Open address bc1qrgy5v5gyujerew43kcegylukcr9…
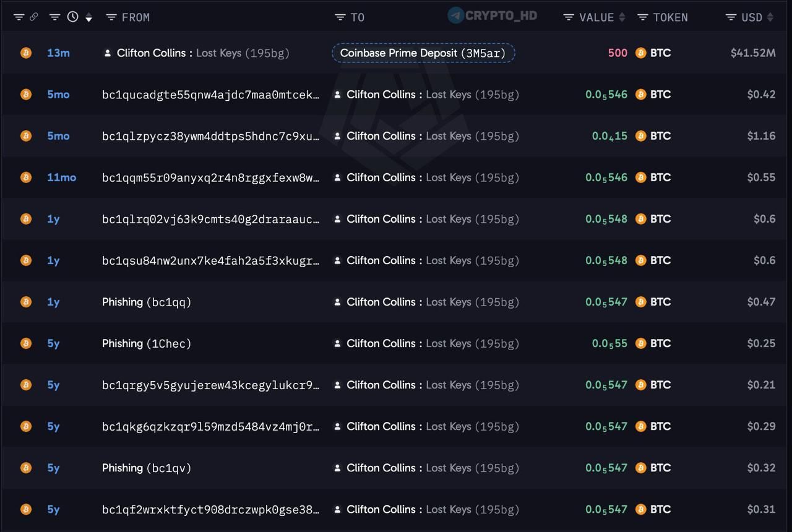 tap(211, 385)
